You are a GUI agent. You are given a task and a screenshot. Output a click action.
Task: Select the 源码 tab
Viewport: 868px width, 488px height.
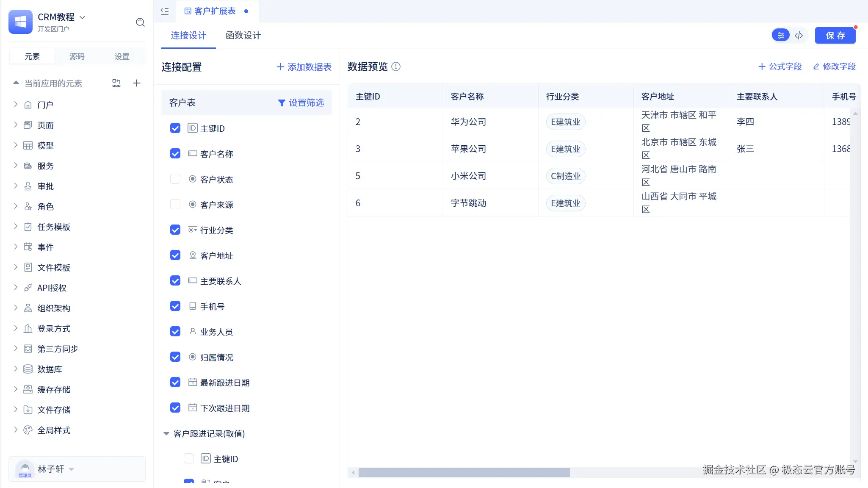point(77,56)
